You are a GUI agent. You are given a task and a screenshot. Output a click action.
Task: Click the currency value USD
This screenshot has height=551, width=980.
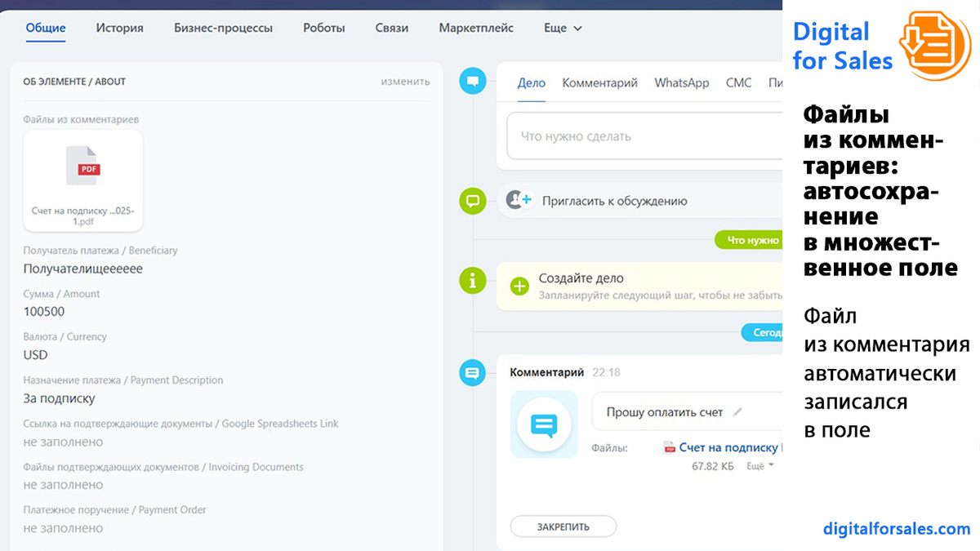(x=36, y=355)
